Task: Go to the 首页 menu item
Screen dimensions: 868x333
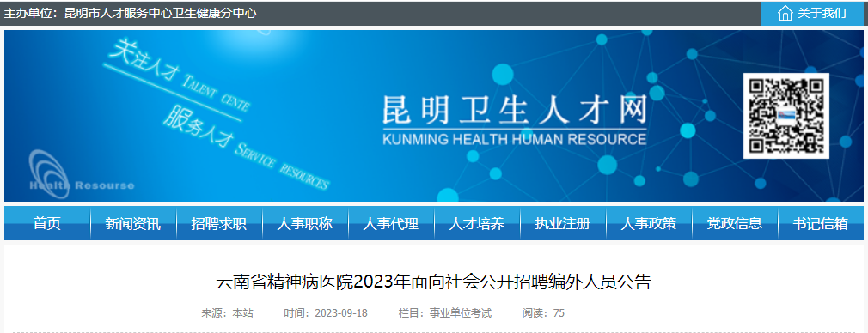Action: click(x=47, y=223)
